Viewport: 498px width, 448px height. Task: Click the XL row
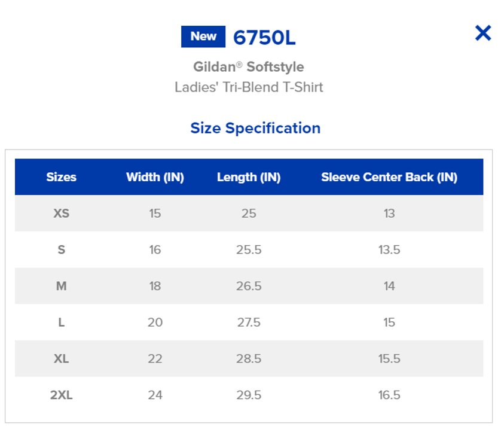click(x=62, y=357)
